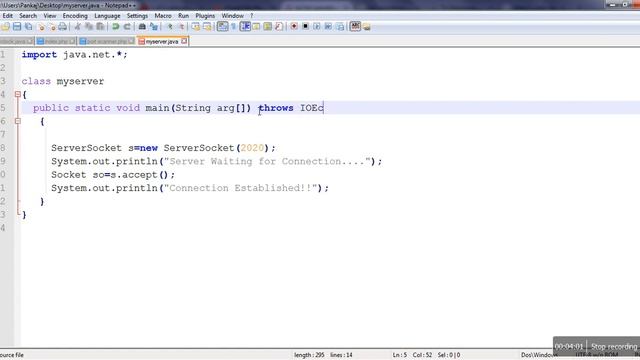Click 'Ln : 5' in the status bar
The height and width of the screenshot is (360, 640).
tap(400, 355)
